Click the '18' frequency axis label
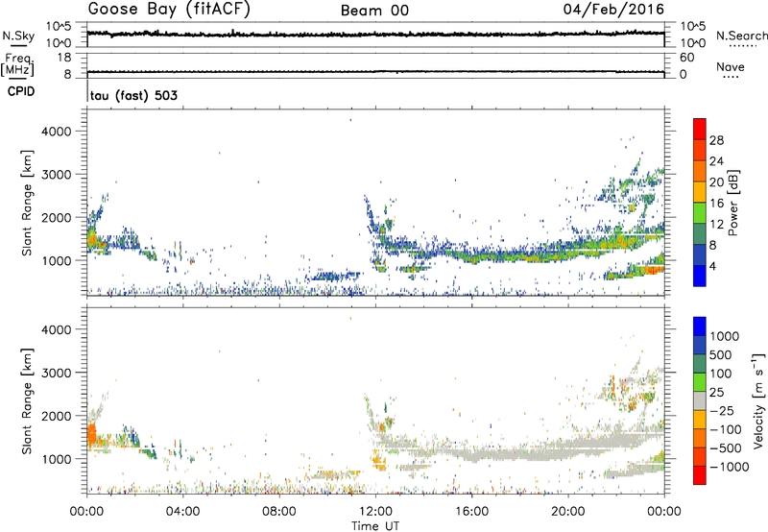 [64, 58]
